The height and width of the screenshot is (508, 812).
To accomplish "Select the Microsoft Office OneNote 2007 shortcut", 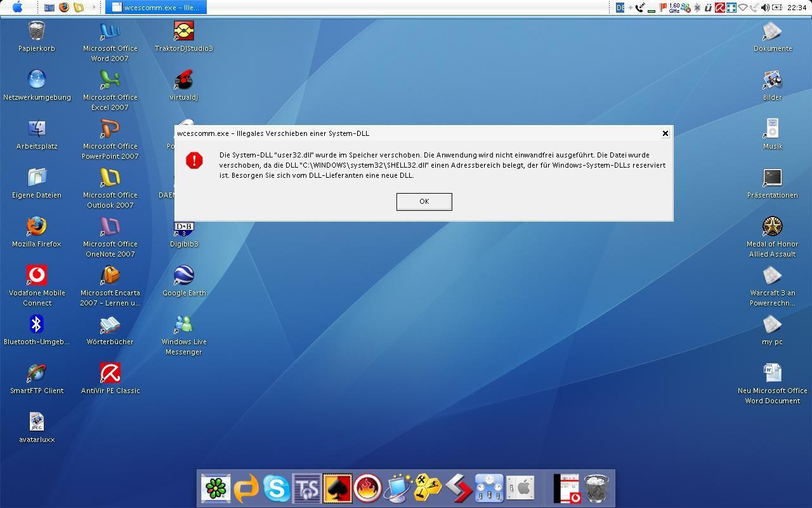I will tap(110, 237).
